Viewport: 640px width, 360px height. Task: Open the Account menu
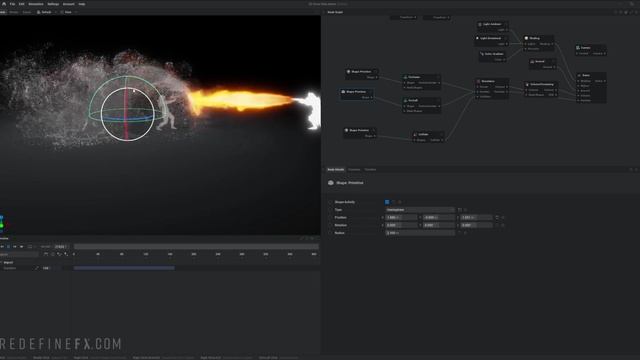click(x=69, y=4)
